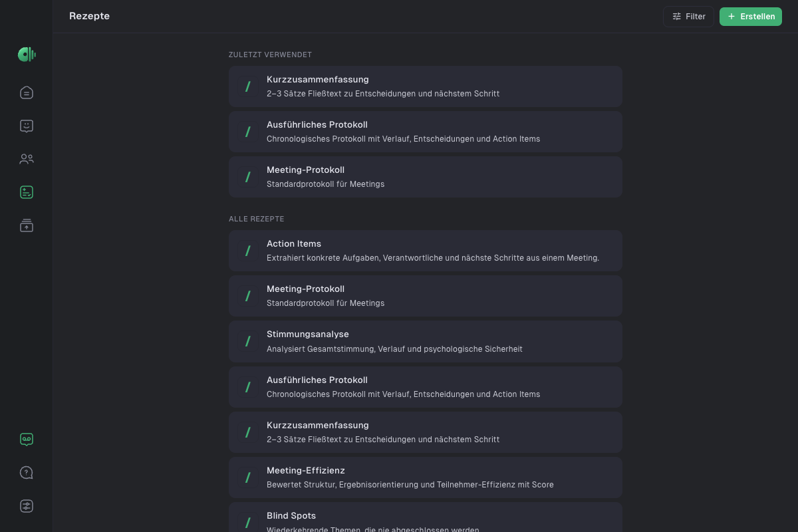The height and width of the screenshot is (532, 798).
Task: Select Meeting-Protokoll under Alle Rezepte
Action: (x=426, y=296)
